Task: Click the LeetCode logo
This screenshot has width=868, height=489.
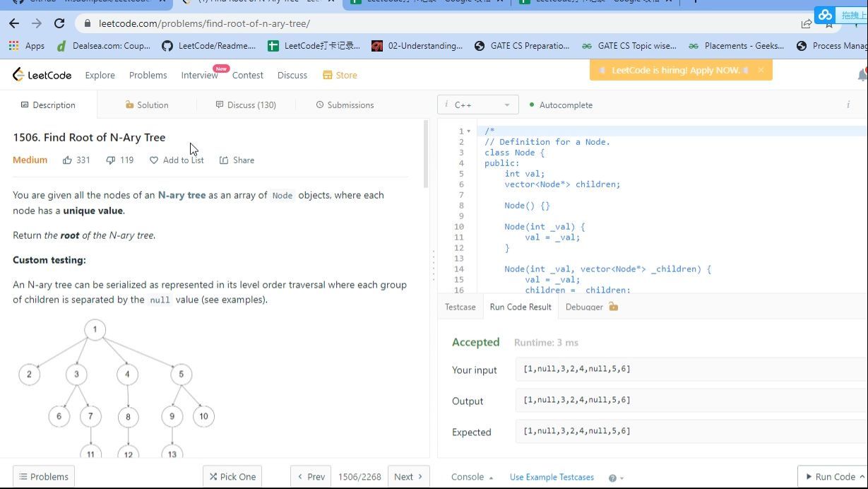Action: coord(42,75)
